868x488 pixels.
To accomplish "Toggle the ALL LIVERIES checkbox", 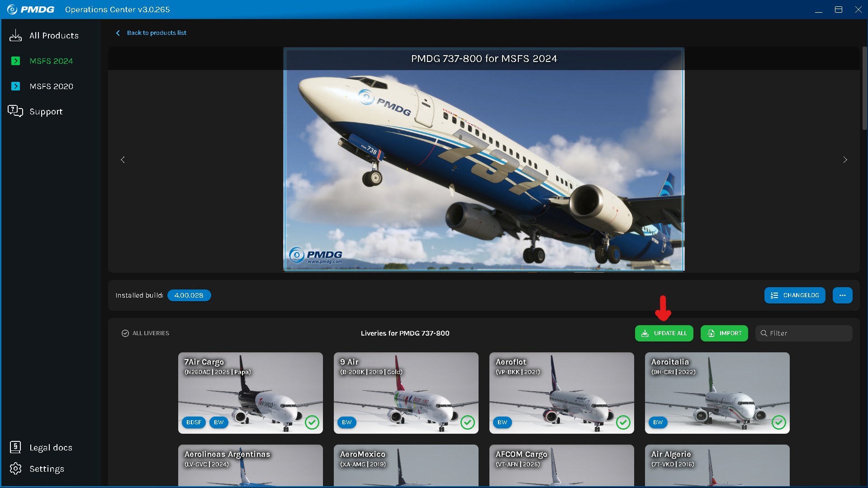I will point(125,333).
